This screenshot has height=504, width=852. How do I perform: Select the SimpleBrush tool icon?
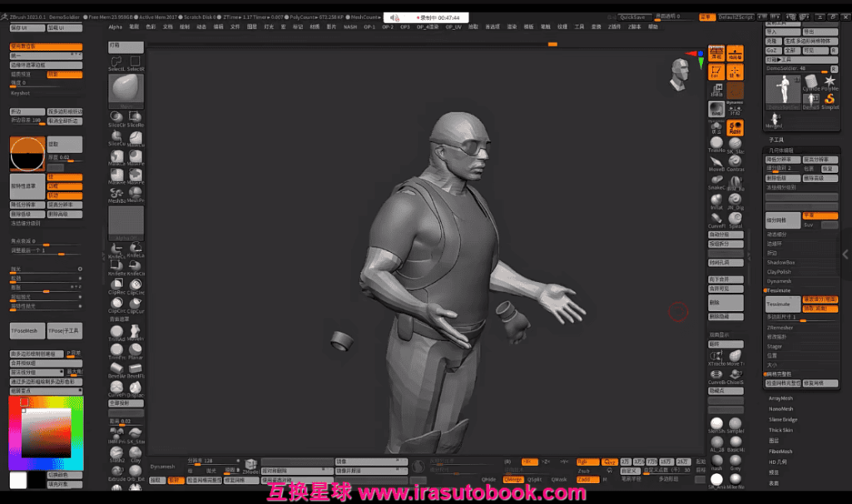[830, 100]
